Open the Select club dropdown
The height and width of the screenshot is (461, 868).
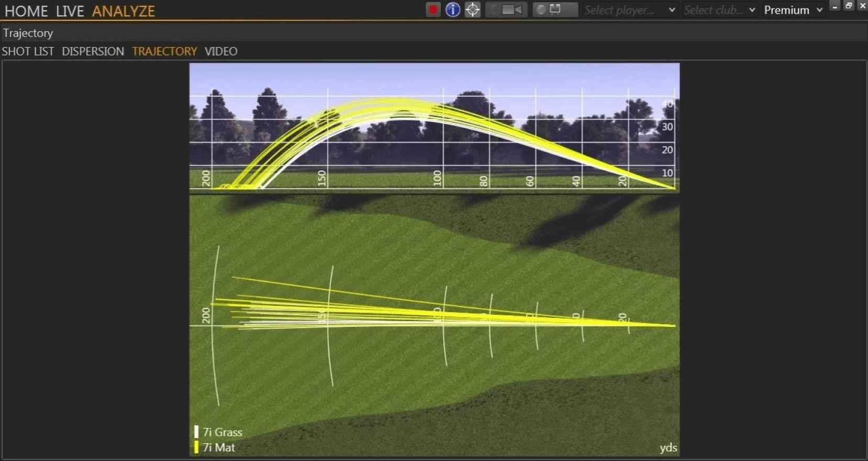(x=720, y=10)
